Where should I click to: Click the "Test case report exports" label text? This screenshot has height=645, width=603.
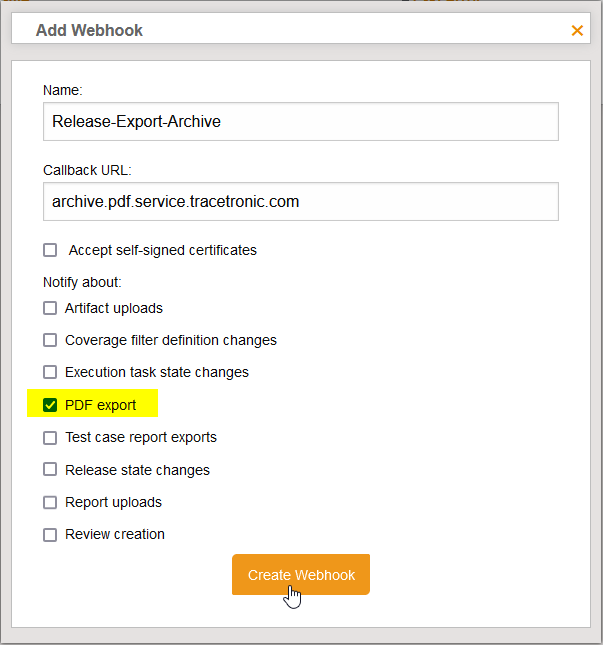tap(140, 438)
